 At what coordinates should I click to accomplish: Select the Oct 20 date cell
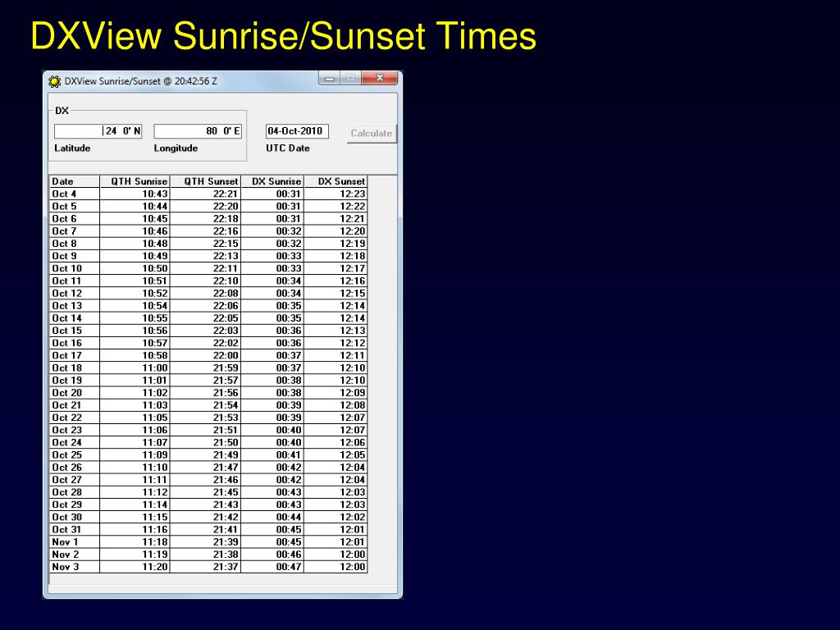[75, 393]
